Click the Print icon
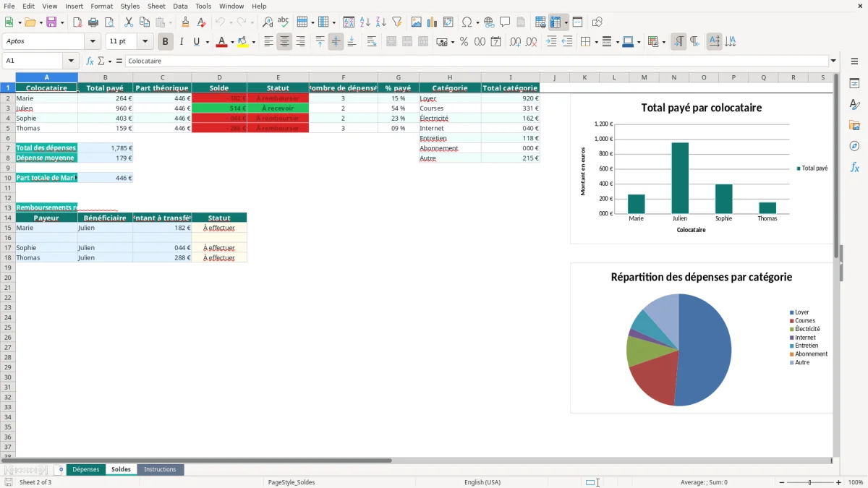 (x=93, y=22)
